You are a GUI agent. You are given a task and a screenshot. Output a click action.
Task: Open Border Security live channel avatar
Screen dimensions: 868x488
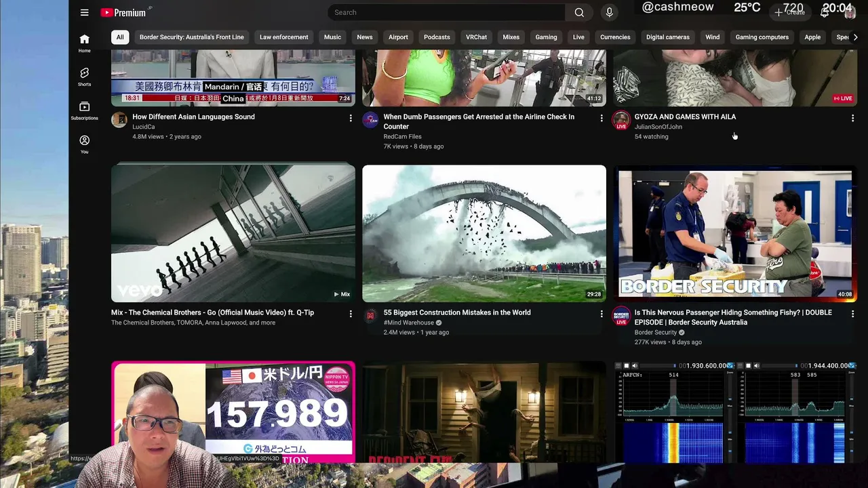[x=621, y=317]
